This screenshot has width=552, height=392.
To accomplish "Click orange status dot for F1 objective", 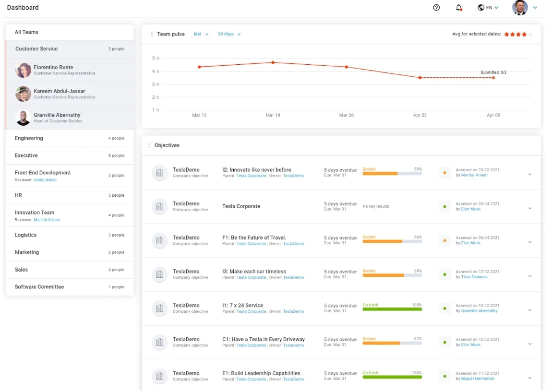I will tap(444, 240).
